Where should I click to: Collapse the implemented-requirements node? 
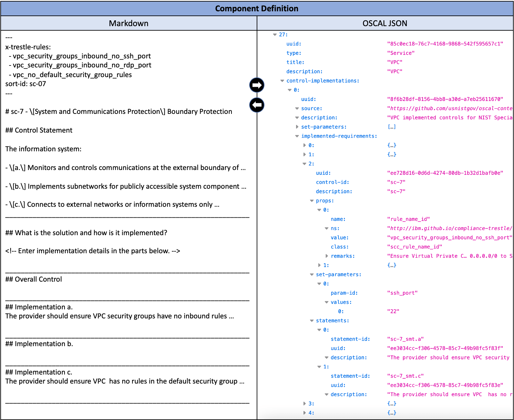click(297, 136)
